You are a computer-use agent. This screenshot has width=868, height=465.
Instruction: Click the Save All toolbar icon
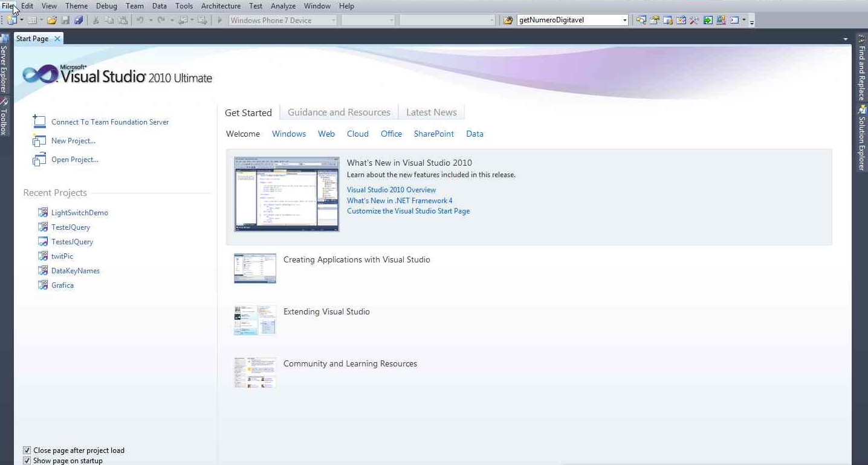click(x=79, y=20)
